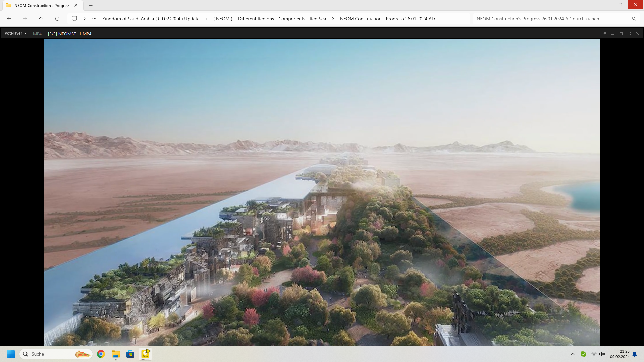
Task: Open the Windows Start menu
Action: pyautogui.click(x=11, y=354)
